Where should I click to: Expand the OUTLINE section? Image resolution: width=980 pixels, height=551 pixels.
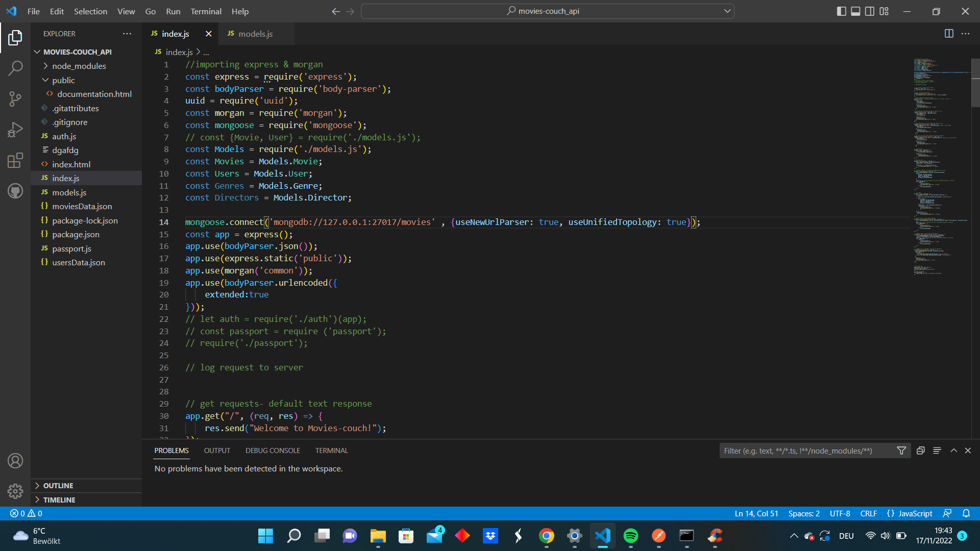point(58,486)
